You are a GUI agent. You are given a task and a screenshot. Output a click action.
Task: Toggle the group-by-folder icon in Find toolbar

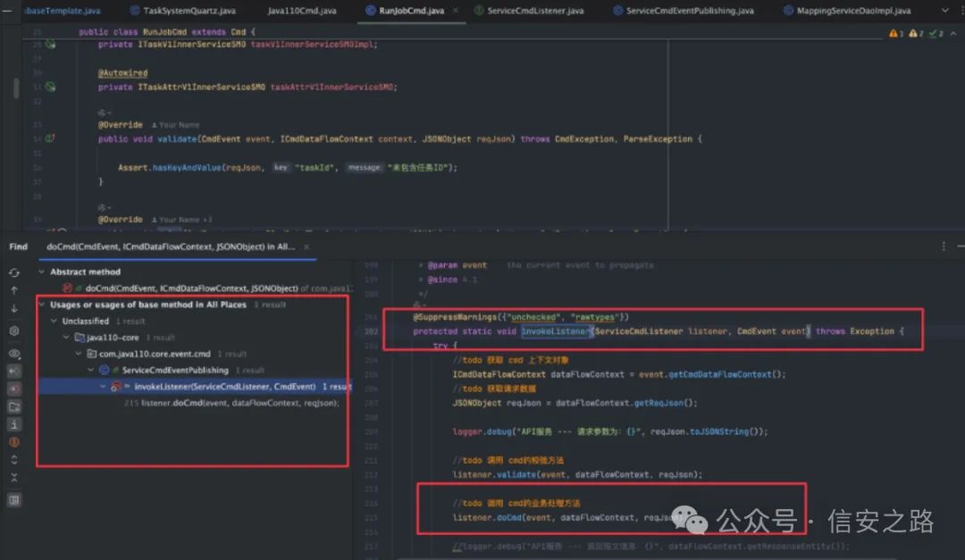pos(14,406)
